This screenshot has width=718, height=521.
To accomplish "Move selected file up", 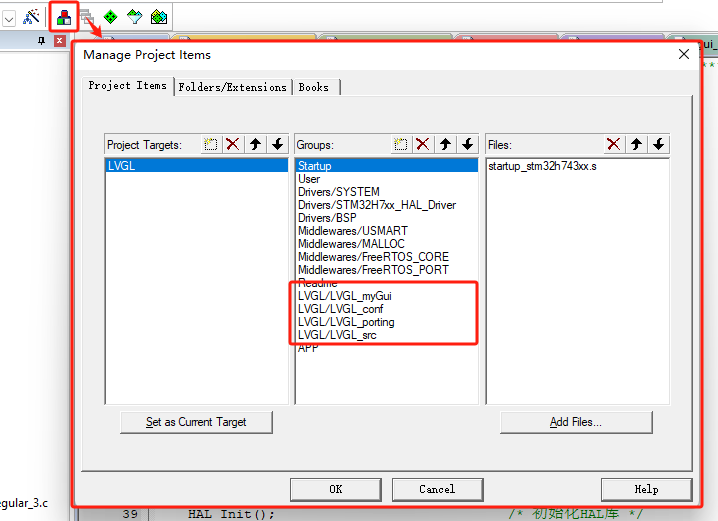I will pos(636,145).
